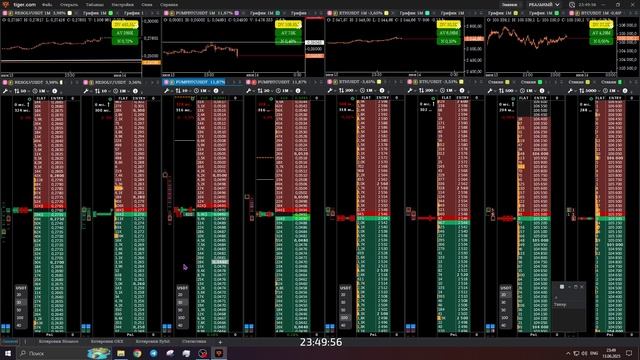Open 1M timeframe dropdown in ETH/USDT -3,53% order book
The image size is (640, 360).
pos(448,91)
